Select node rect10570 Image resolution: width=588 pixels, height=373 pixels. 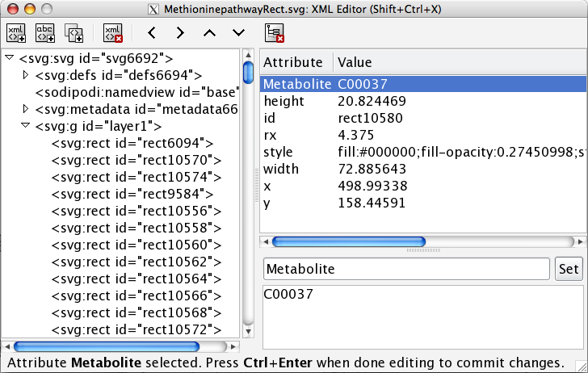point(136,160)
